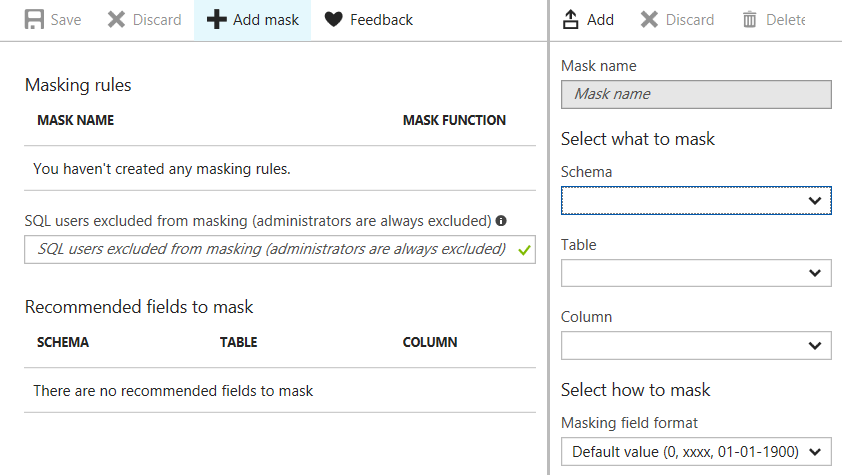Screen dimensions: 842x475
Task: Click the Discard X icon in left toolbar
Action: (117, 20)
